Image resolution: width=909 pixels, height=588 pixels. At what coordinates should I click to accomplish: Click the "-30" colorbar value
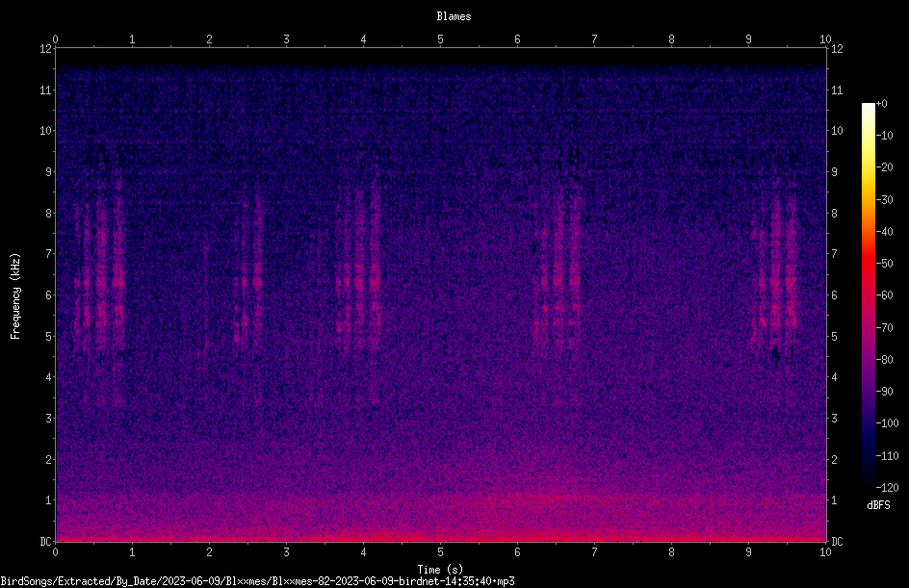tap(884, 200)
